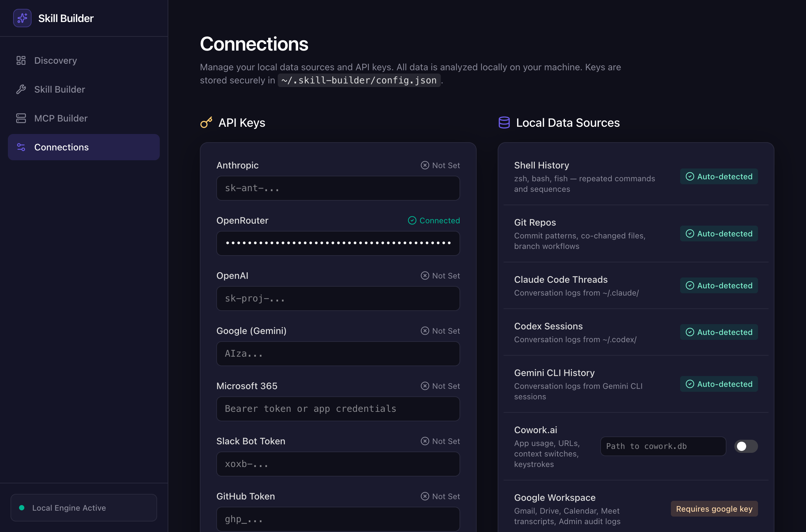
Task: Click the API Keys key icon
Action: coord(206,122)
